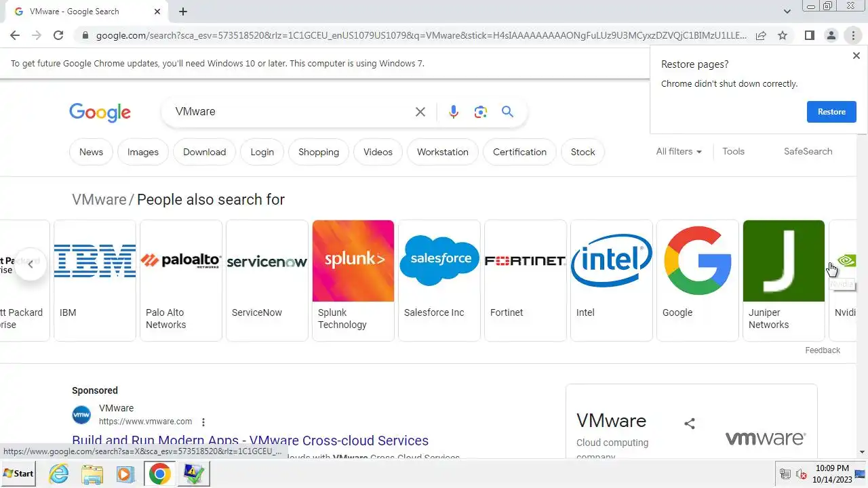Viewport: 868px width, 488px height.
Task: Select the Workstation filter chip
Action: [x=443, y=152]
